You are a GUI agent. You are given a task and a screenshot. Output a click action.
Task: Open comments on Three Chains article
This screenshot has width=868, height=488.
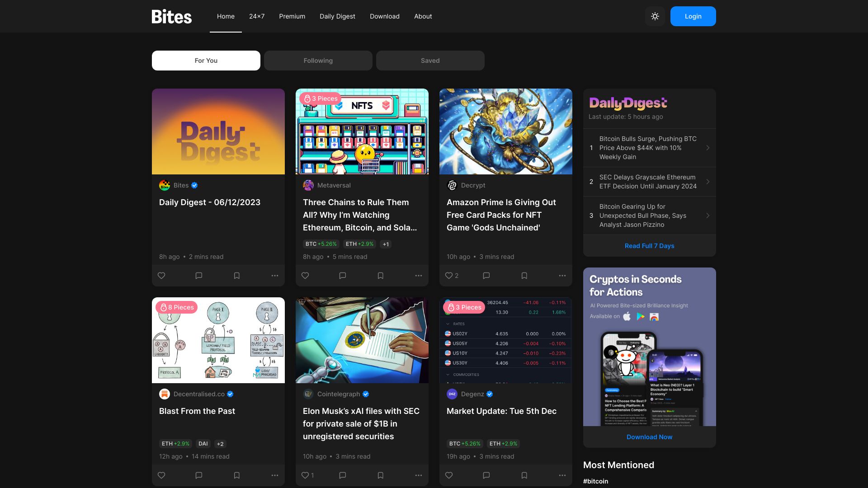(343, 276)
